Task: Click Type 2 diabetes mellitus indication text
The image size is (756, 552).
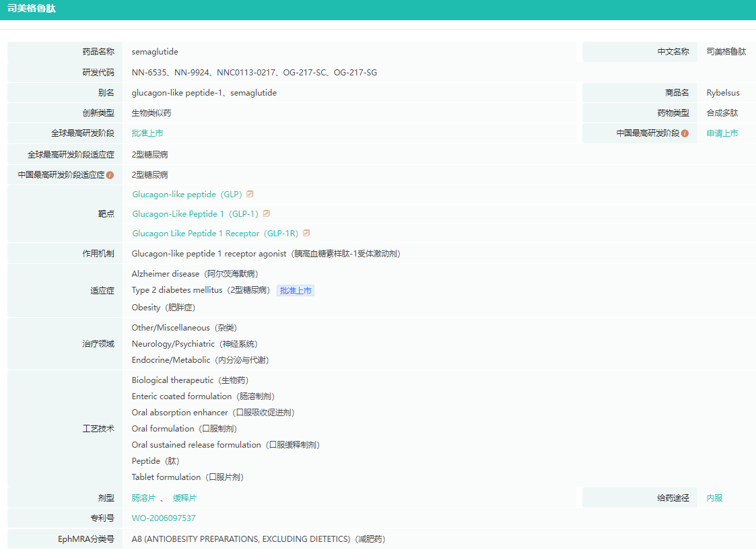Action: 201,289
